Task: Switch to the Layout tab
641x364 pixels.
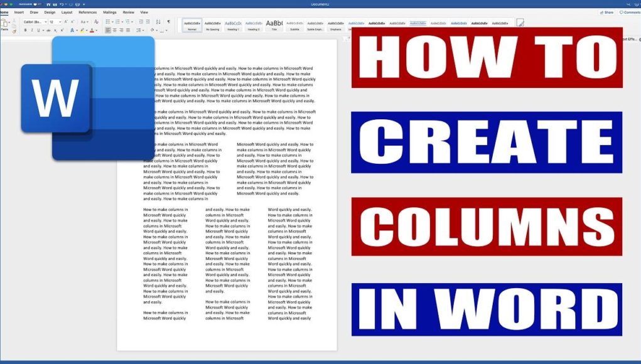Action: click(67, 13)
